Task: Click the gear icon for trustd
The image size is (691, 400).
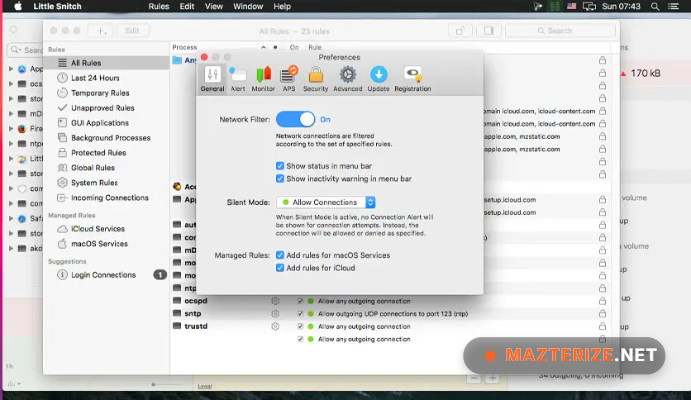Action: tap(275, 326)
